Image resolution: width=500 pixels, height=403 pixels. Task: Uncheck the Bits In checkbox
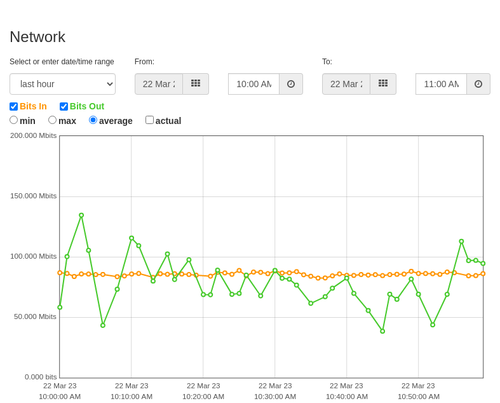[14, 106]
